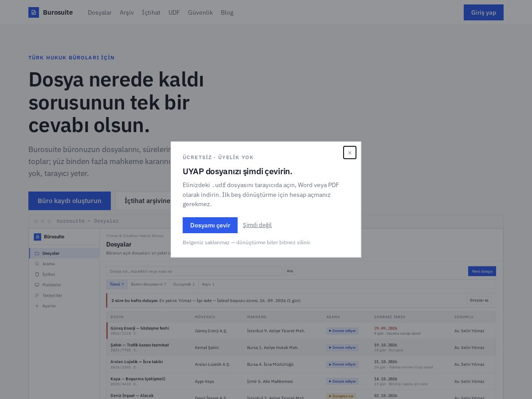This screenshot has width=532, height=399.
Task: Click the date 19.10.2026
Action: 386,345
